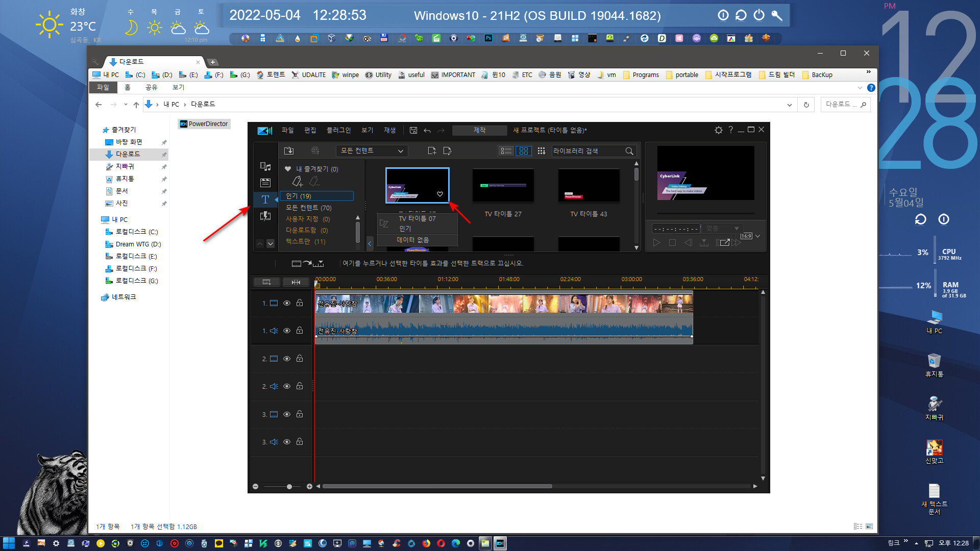Switch library to details list view
The width and height of the screenshot is (980, 551).
(x=506, y=151)
